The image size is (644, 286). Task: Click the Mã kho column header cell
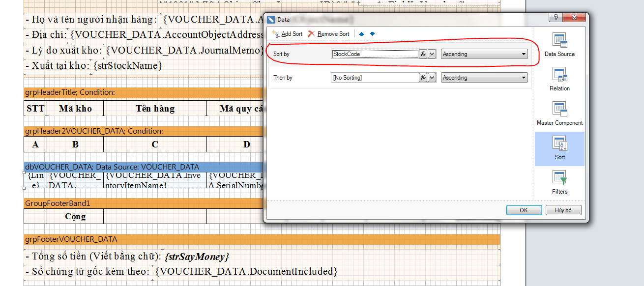pyautogui.click(x=75, y=109)
